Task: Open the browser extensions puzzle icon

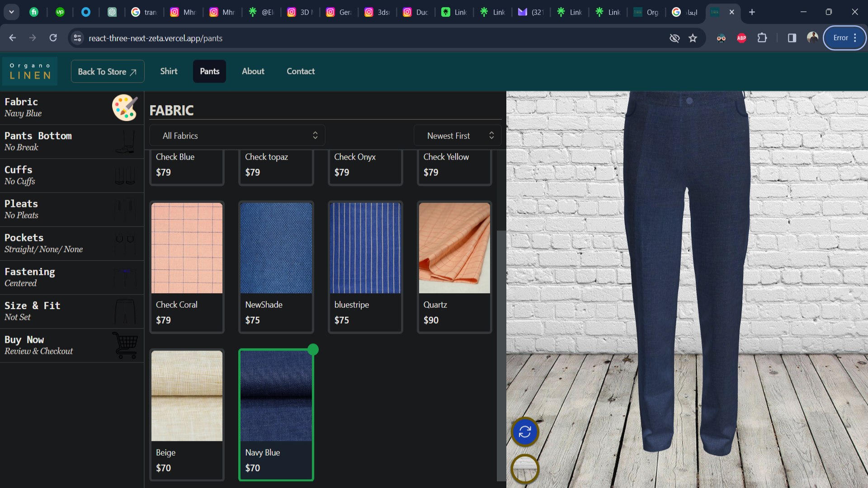Action: 762,38
